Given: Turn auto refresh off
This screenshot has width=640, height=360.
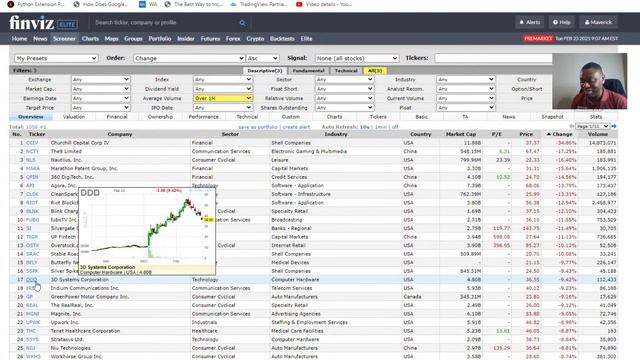Looking at the screenshot, I should tap(395, 127).
